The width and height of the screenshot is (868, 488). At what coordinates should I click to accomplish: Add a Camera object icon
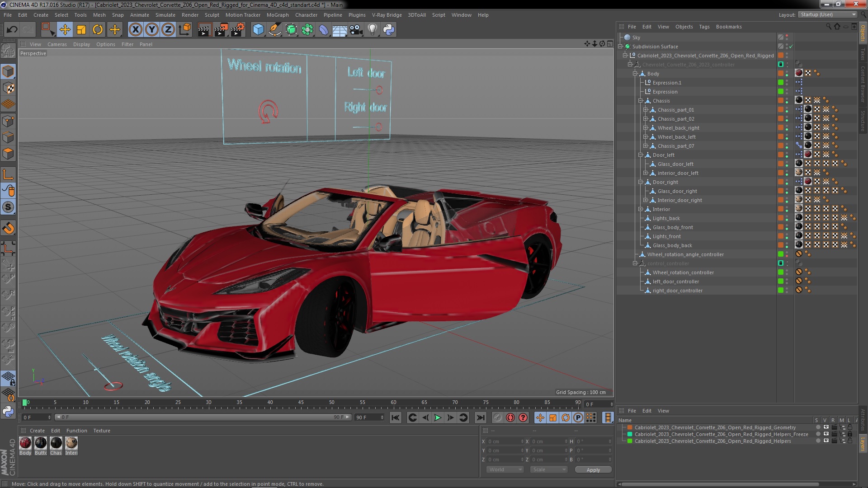click(356, 30)
